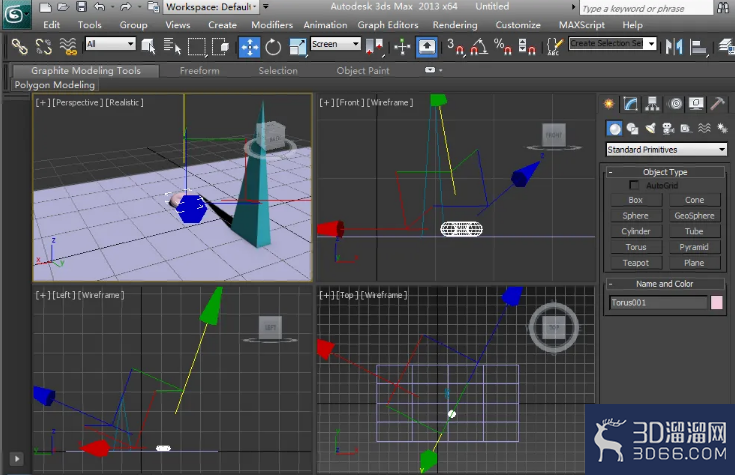
Task: Click the New Scene icon
Action: click(x=45, y=7)
